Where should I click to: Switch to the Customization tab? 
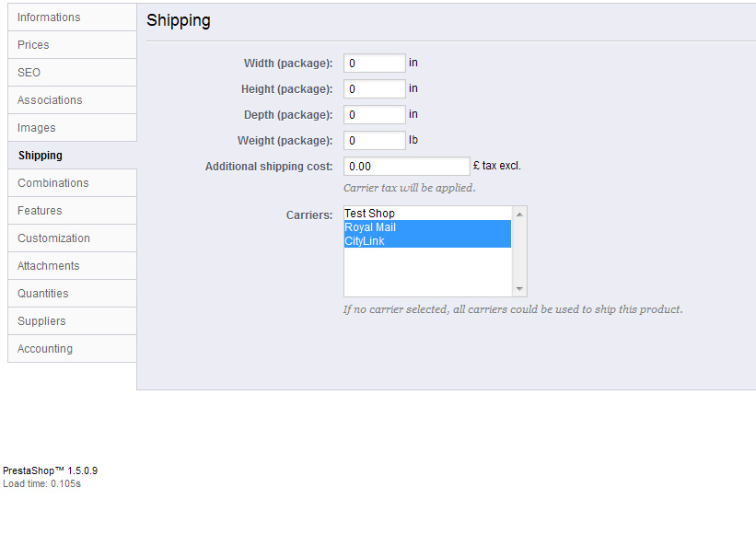coord(73,238)
